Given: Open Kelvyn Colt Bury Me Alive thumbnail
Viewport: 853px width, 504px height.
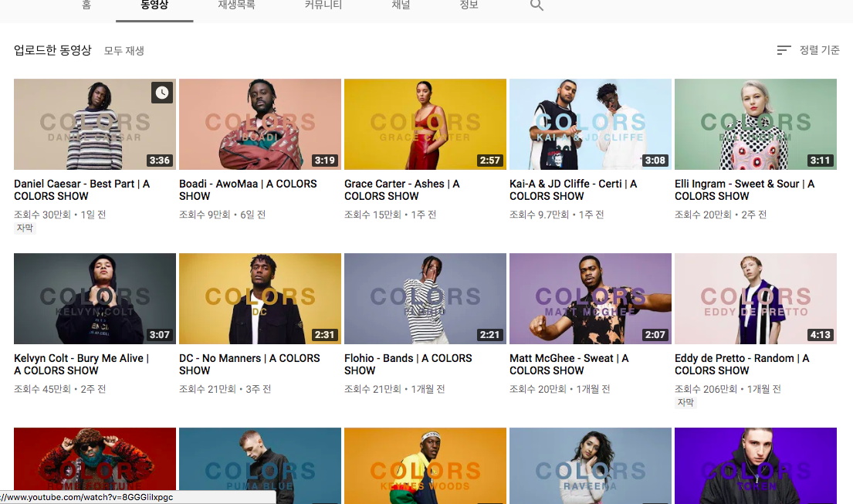Looking at the screenshot, I should pos(95,299).
